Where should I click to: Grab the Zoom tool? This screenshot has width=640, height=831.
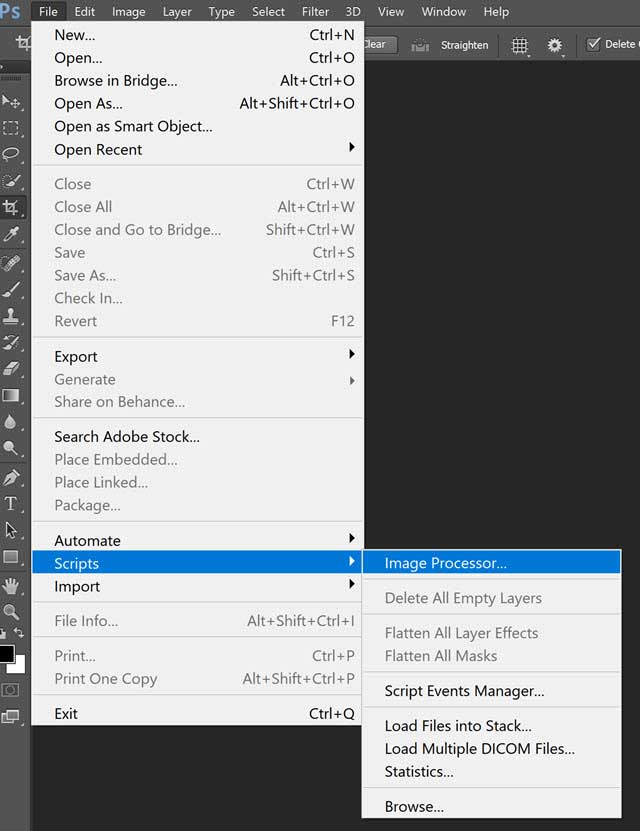tap(12, 609)
